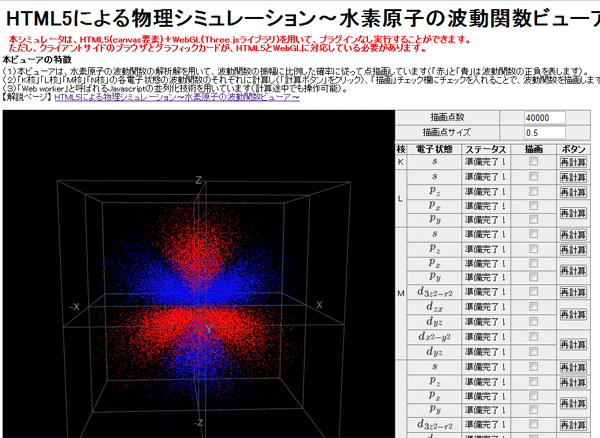Click the -X axis label in canvas
The width and height of the screenshot is (600, 438).
[75, 307]
